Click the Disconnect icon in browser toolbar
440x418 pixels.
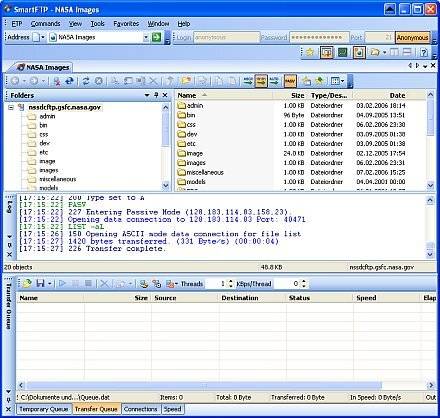pyautogui.click(x=57, y=81)
